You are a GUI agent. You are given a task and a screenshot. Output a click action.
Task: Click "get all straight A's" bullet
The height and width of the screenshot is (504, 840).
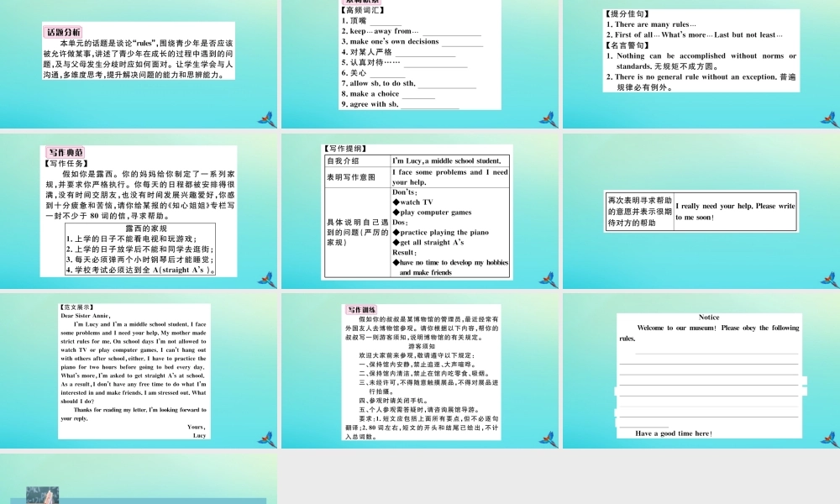coord(428,242)
